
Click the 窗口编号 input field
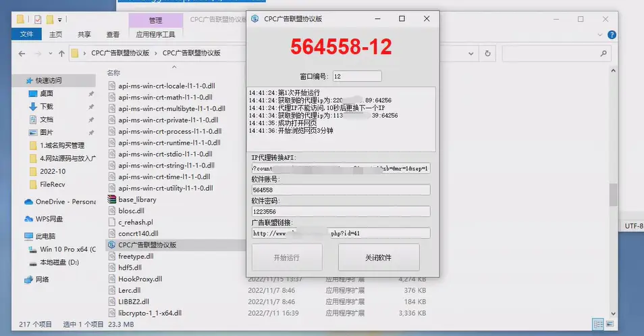356,76
